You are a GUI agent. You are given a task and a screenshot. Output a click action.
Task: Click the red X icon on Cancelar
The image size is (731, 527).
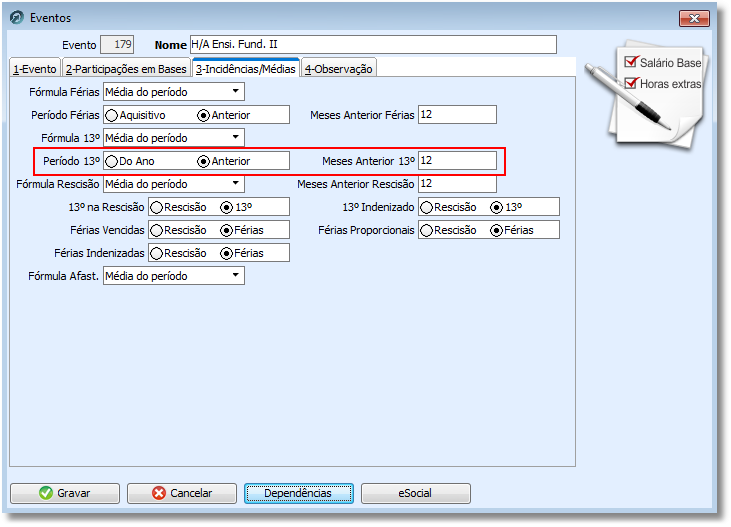click(x=159, y=493)
